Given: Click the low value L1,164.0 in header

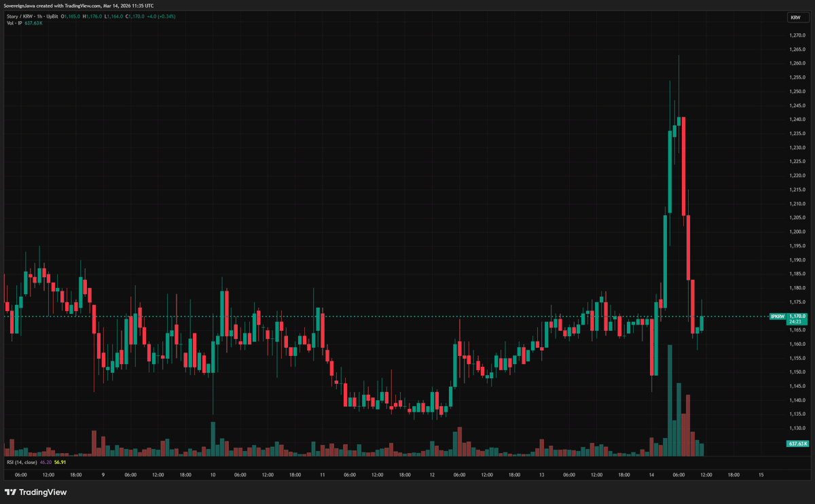Looking at the screenshot, I should pos(113,16).
